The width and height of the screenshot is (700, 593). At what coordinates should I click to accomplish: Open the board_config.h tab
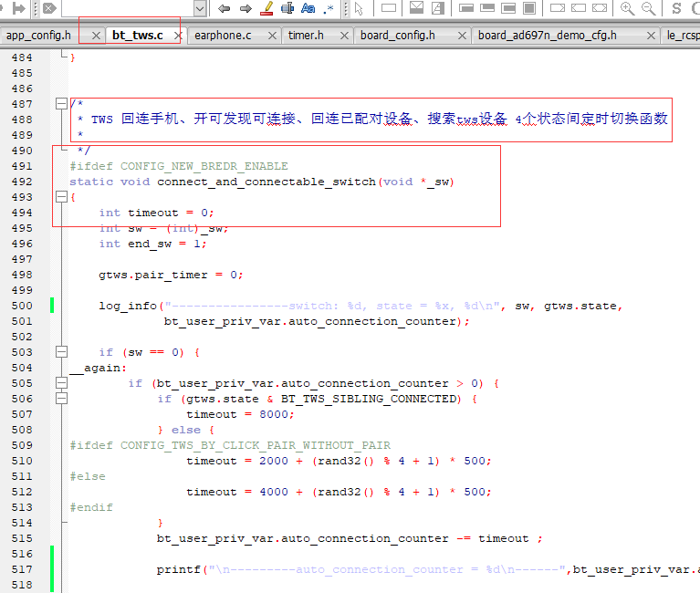[x=397, y=36]
